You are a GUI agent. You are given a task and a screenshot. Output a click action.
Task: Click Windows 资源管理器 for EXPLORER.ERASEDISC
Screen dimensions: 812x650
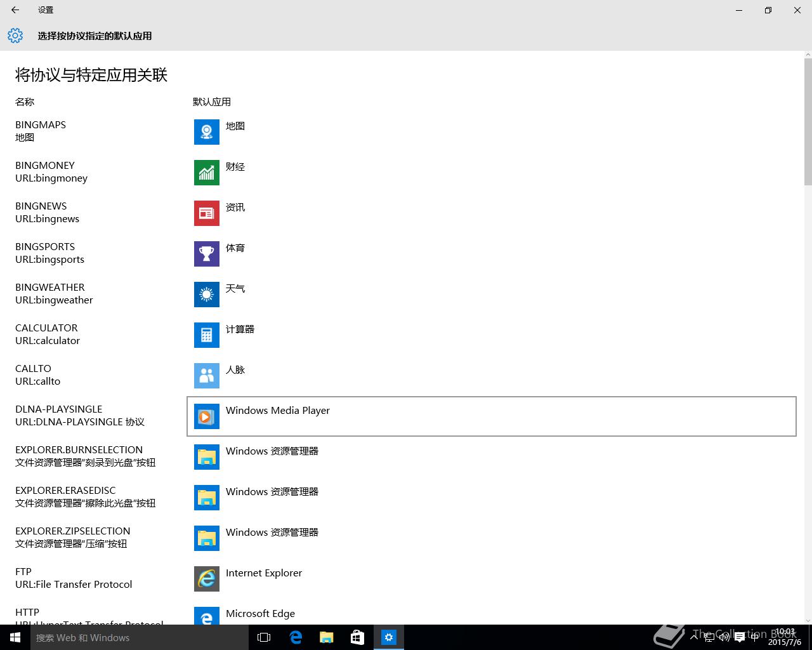pos(272,492)
